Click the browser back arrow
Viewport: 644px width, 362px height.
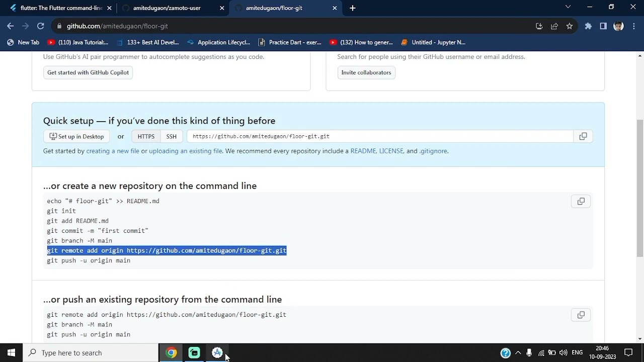pos(11,26)
